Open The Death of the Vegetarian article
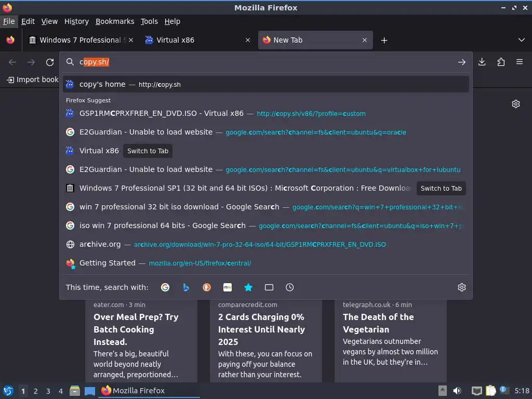Screen dimensions: 532x399 (x=391, y=340)
